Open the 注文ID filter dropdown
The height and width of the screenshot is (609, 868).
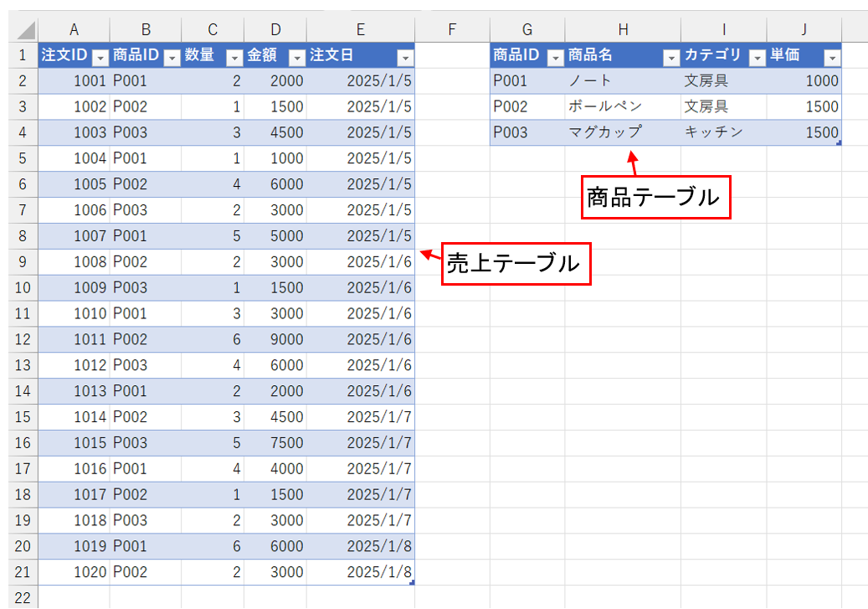click(100, 57)
